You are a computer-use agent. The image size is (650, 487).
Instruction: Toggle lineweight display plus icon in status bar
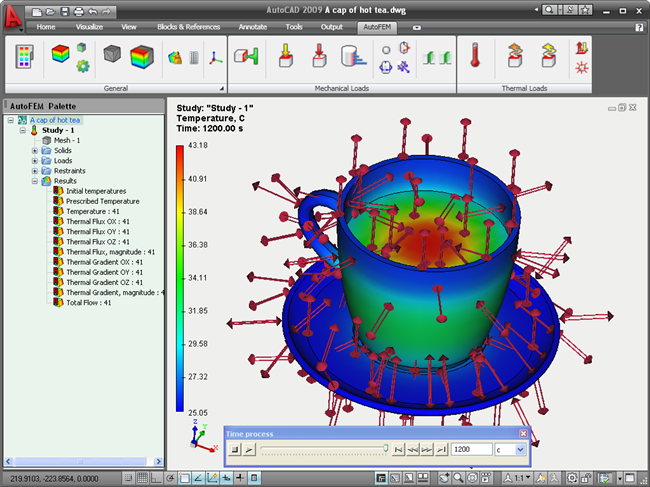240,478
